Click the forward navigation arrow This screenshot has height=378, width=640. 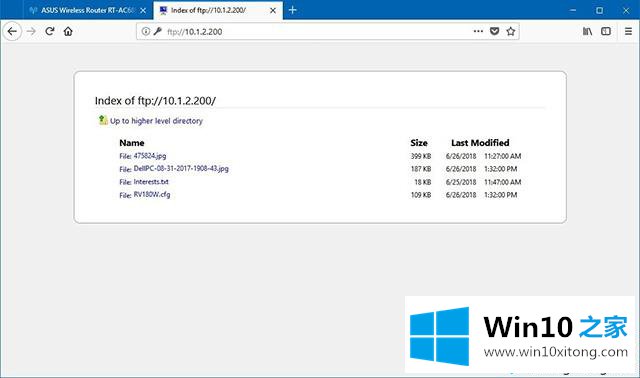tap(31, 31)
